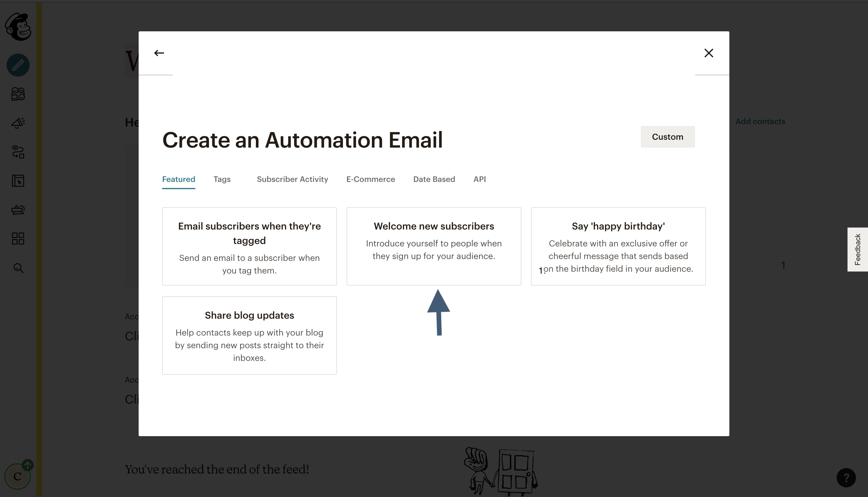Click the Create an Automation Email heading
The width and height of the screenshot is (868, 497).
point(302,140)
